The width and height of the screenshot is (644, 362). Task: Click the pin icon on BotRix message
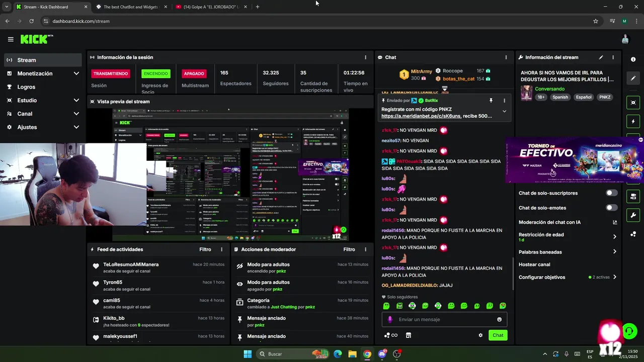(x=491, y=101)
